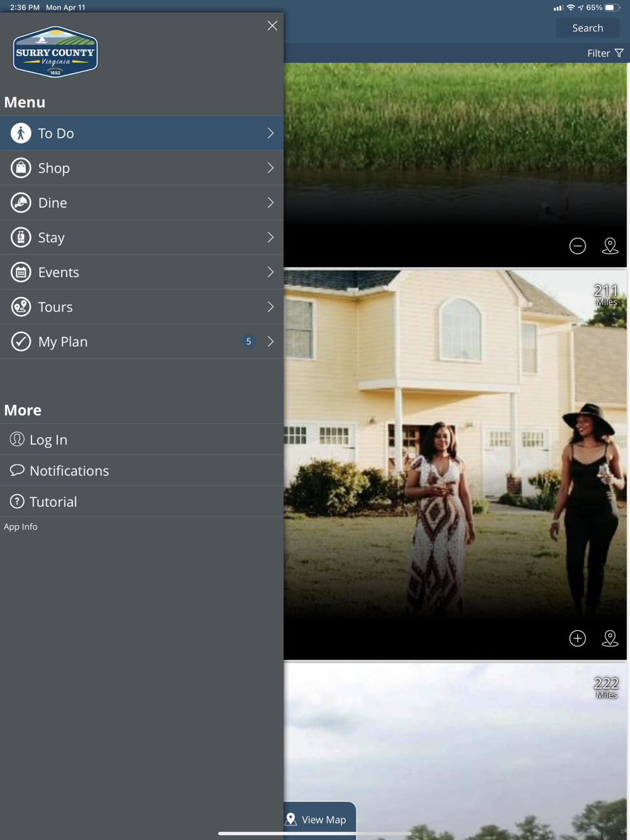630x840 pixels.
Task: Close the side menu with X icon
Action: coord(272,26)
